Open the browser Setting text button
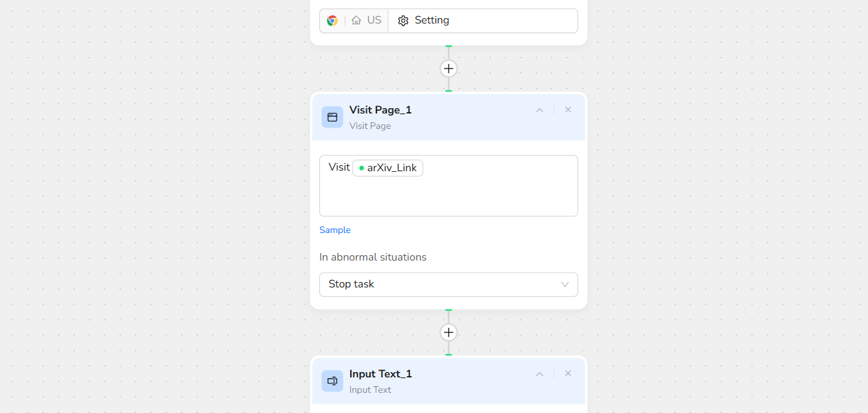 point(431,20)
